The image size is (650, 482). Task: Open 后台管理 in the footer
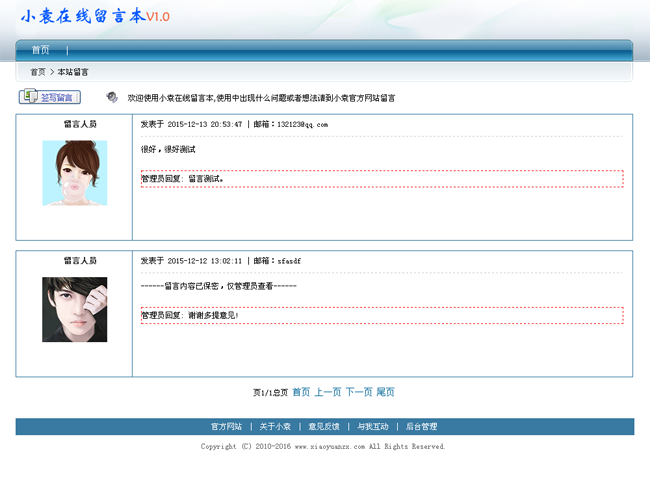(422, 426)
